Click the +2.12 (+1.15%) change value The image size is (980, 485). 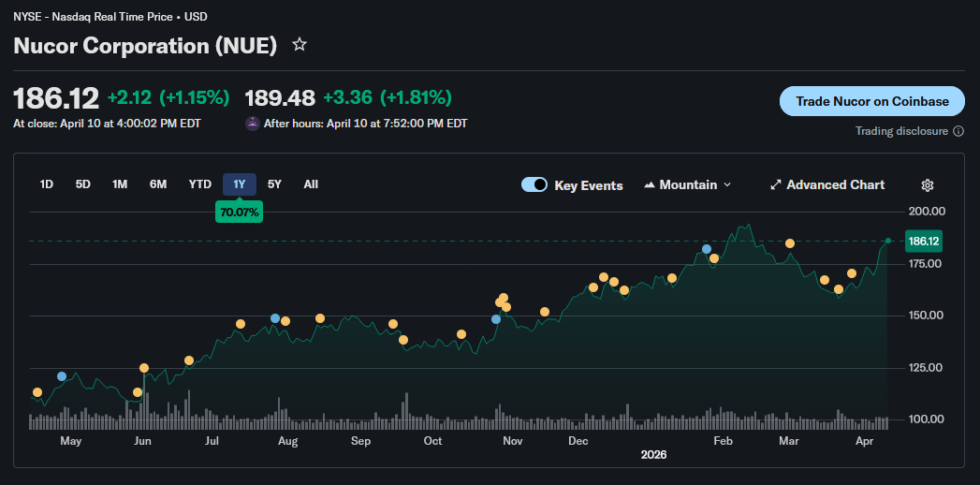pos(168,97)
